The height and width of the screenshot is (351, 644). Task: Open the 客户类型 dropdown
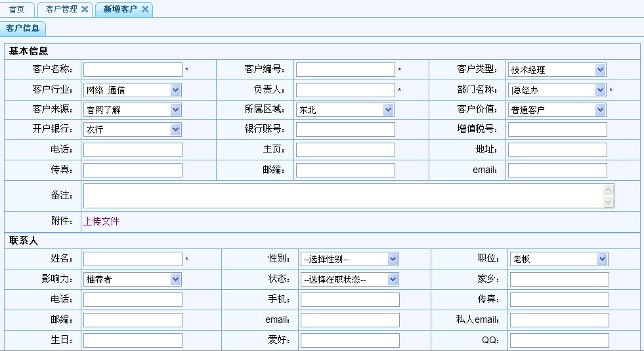point(557,70)
